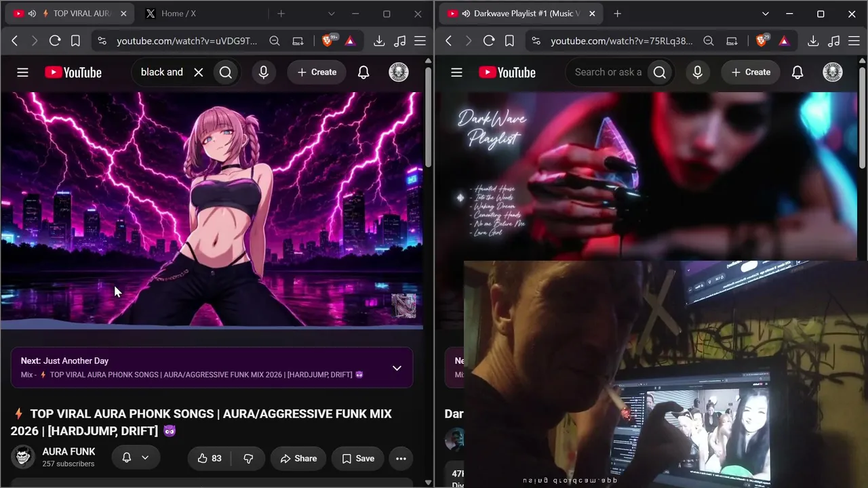
Task: Go back in the right browser window
Action: pyautogui.click(x=448, y=41)
